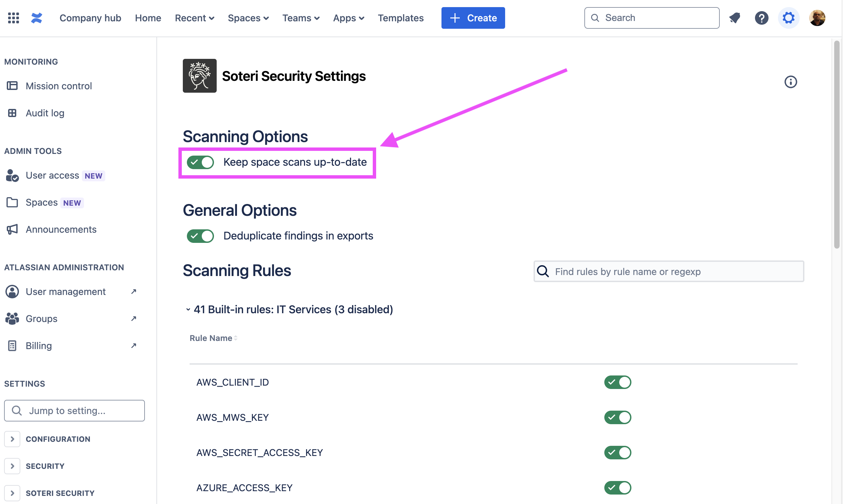Image resolution: width=843 pixels, height=504 pixels.
Task: Click the User management avatar icon
Action: 12,292
